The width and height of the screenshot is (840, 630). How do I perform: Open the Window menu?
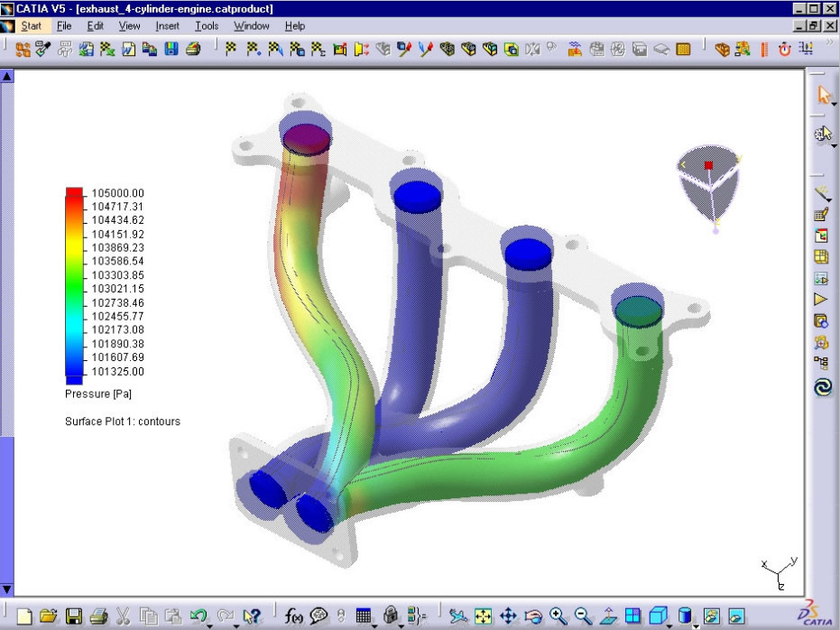(251, 25)
